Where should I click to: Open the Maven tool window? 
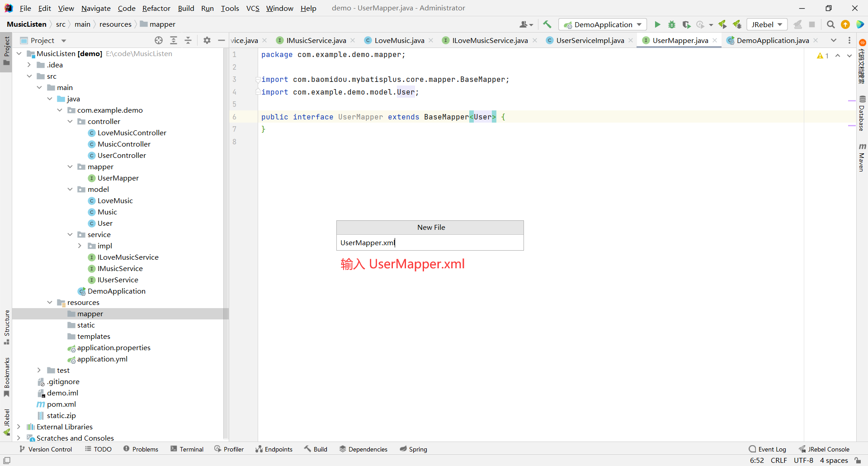pos(862,157)
